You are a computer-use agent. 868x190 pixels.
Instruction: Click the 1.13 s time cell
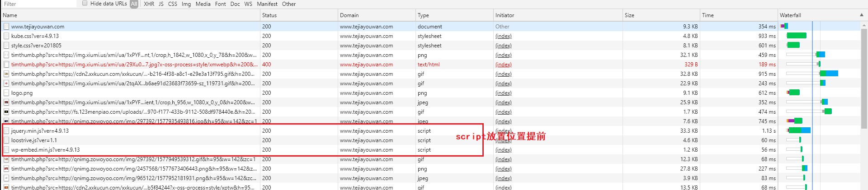769,131
